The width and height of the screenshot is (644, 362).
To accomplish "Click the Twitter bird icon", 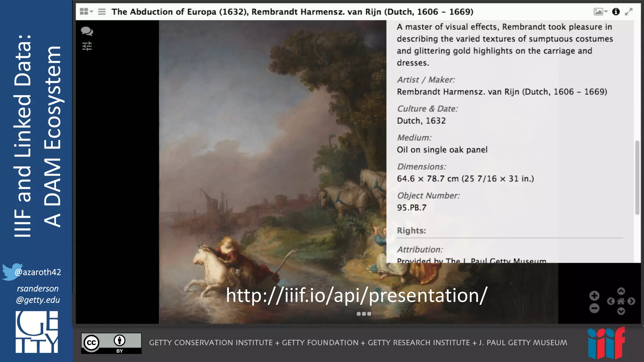I will pos(11,272).
